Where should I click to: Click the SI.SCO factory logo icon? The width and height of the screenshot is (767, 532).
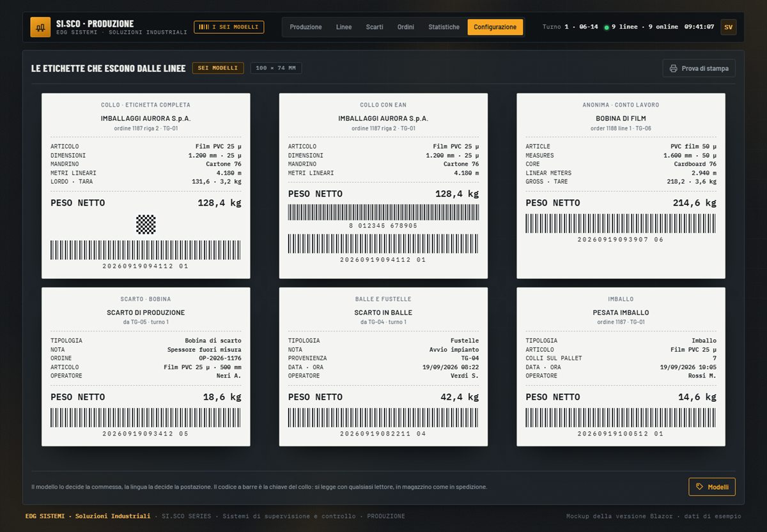(x=40, y=27)
